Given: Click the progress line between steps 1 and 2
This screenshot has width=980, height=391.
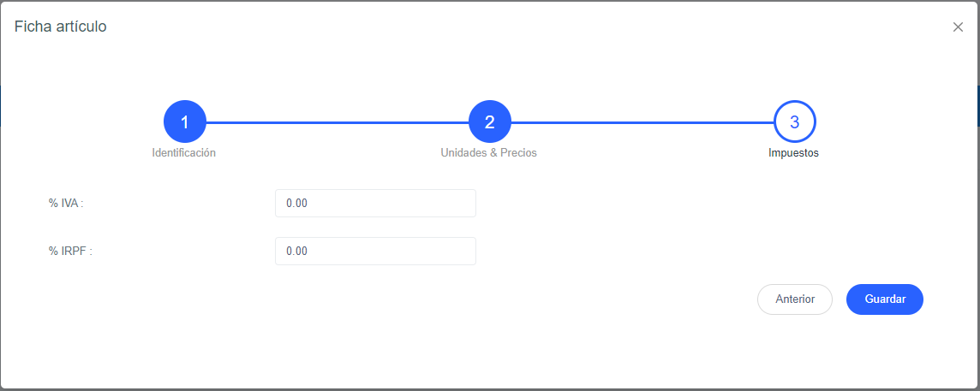Looking at the screenshot, I should click(337, 122).
